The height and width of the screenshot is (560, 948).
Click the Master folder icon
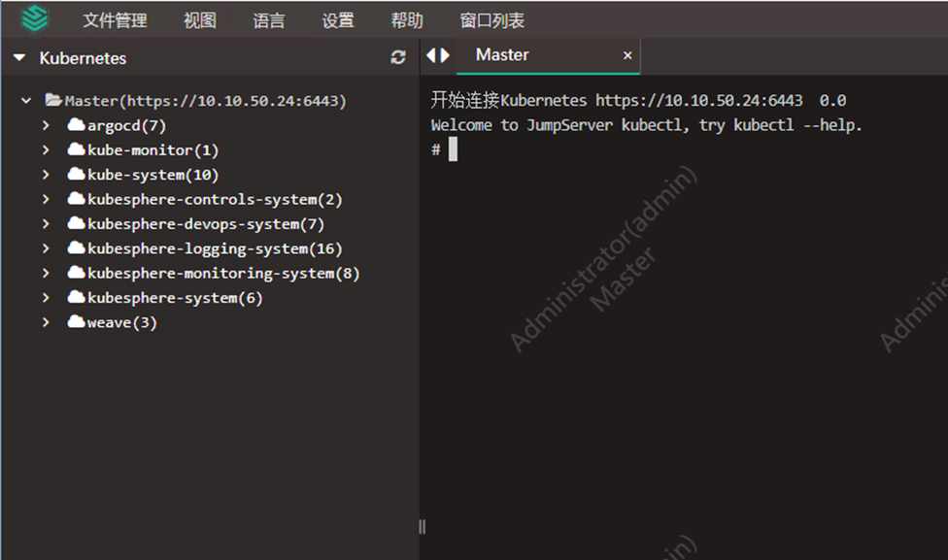pyautogui.click(x=53, y=100)
